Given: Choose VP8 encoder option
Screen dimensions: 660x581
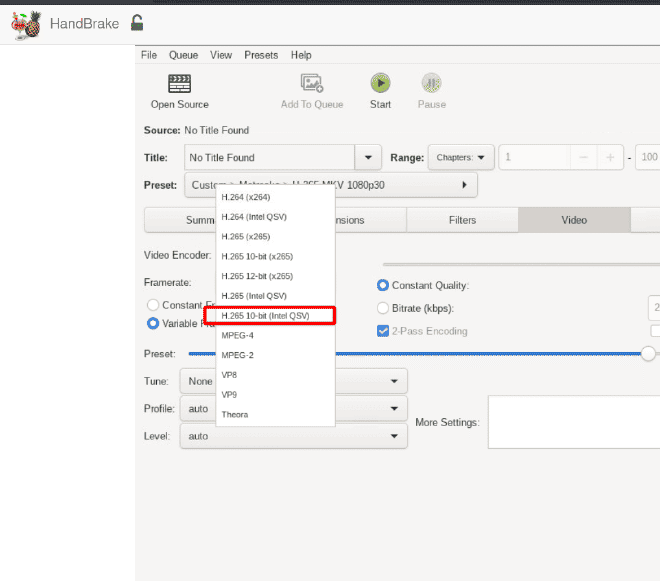Looking at the screenshot, I should (x=275, y=375).
